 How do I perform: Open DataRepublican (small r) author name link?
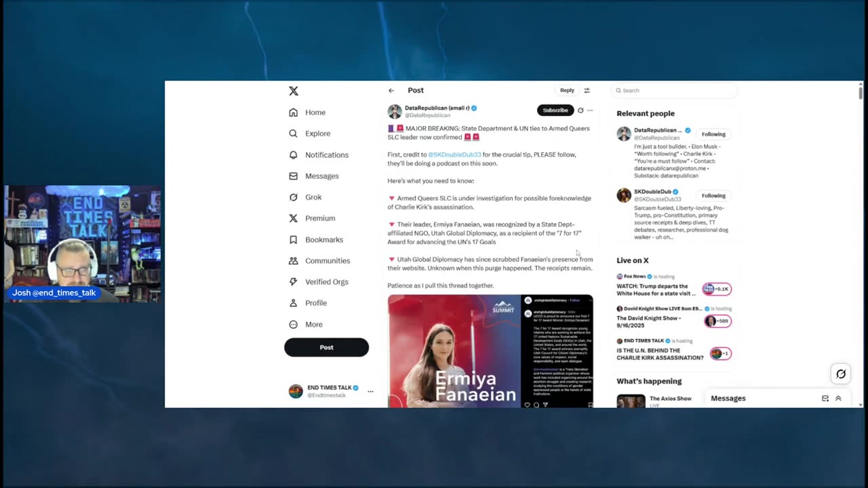click(x=437, y=108)
